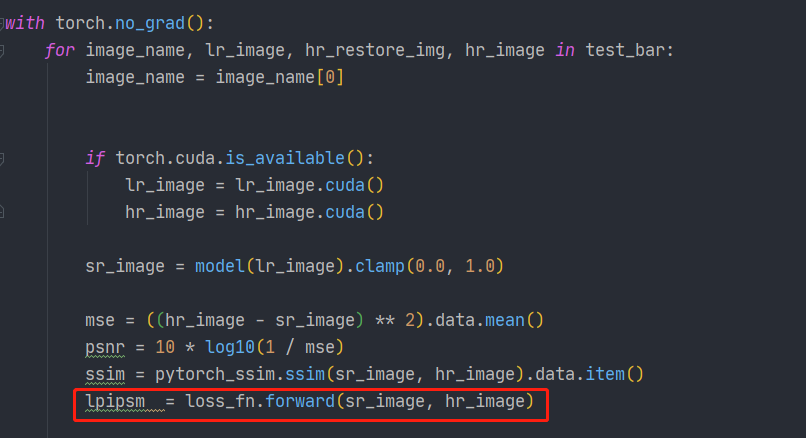Click the 'psnr' variable
The image size is (806, 438).
click(x=105, y=348)
